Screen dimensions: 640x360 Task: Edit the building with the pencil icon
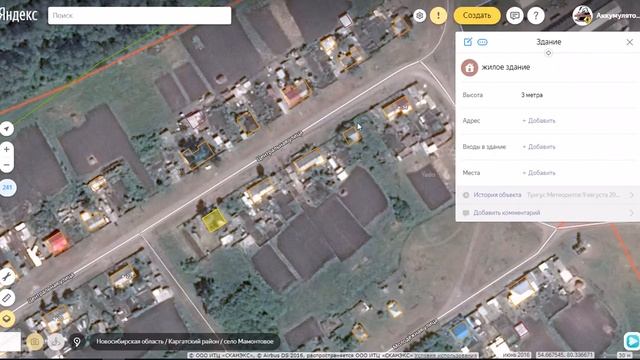pos(468,42)
